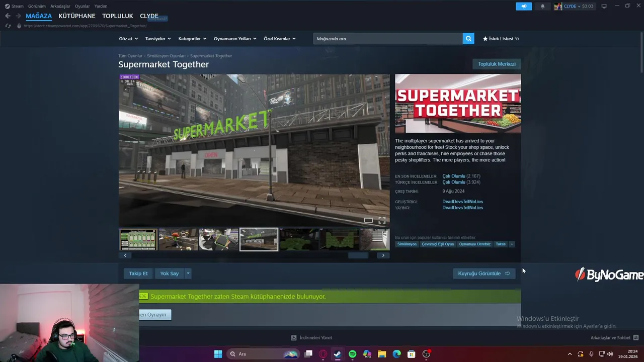Expand the Oynamanın Yolları dropdown

tap(235, 39)
